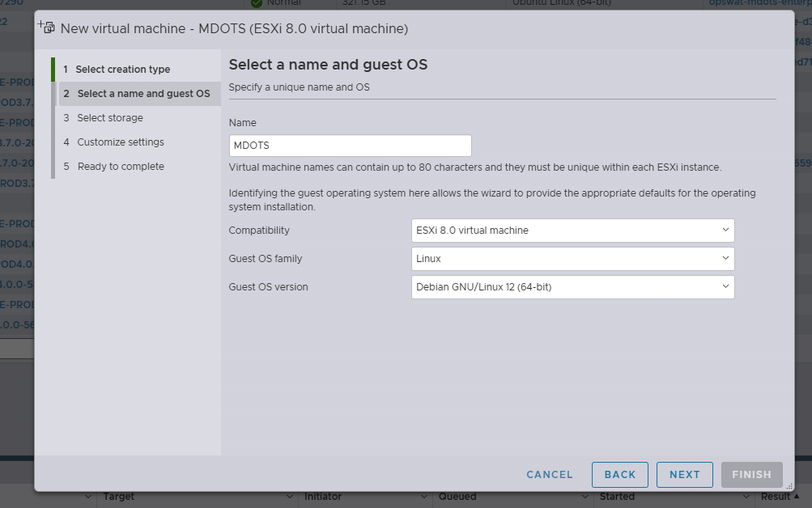This screenshot has width=812, height=508.
Task: Click the new virtual machine icon in title
Action: coord(46,27)
